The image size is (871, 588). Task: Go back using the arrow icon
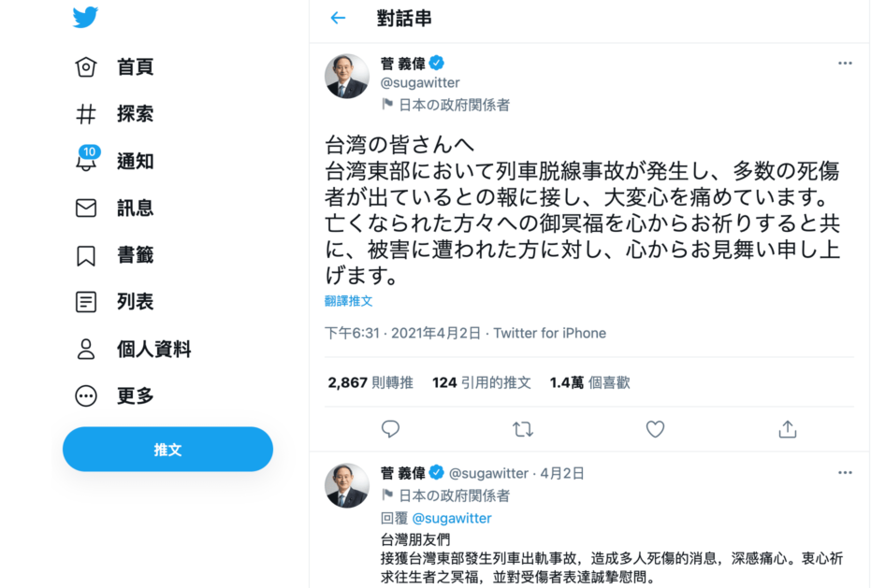338,18
